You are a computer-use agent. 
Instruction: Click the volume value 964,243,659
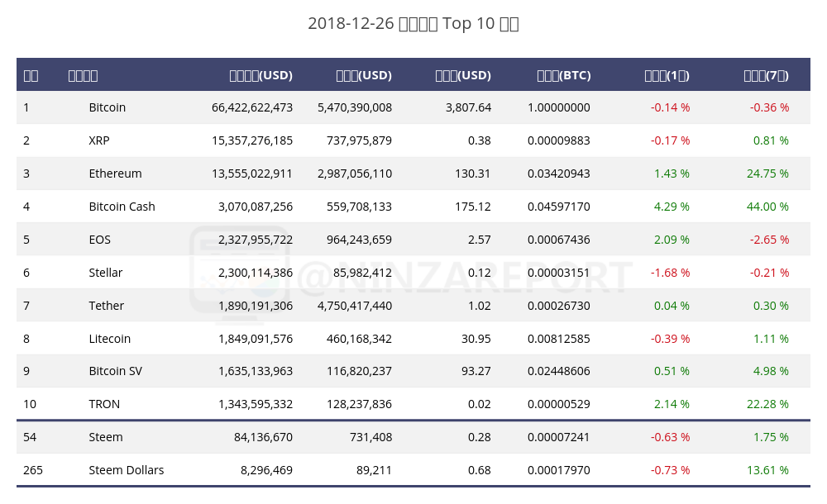(x=359, y=240)
